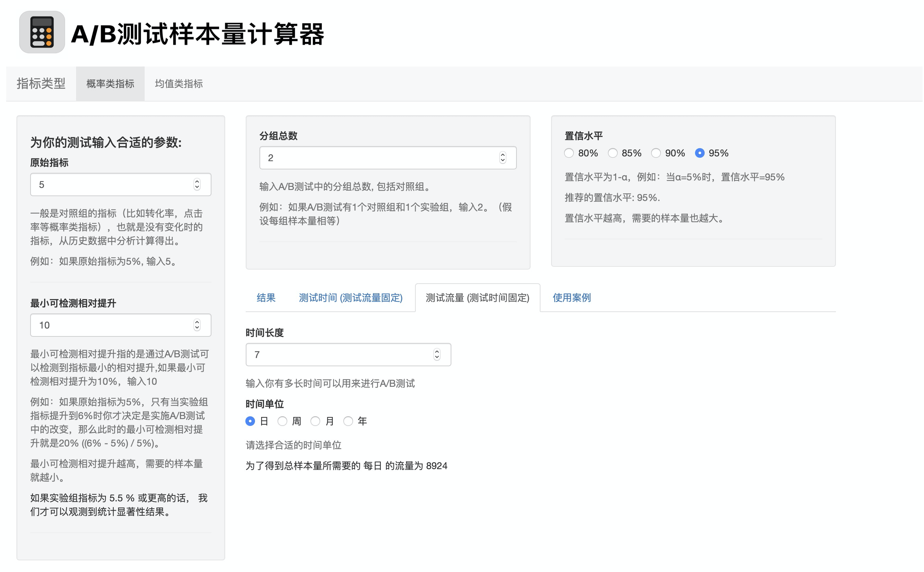Open the 测试时间 (测试流量固定) tab
Screen dimensions: 924x572
tap(351, 297)
